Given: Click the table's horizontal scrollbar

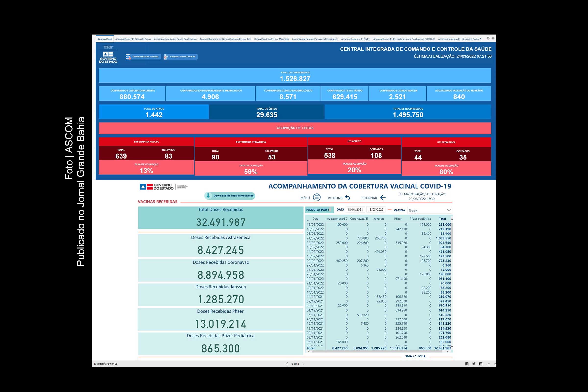Looking at the screenshot, I should click(x=377, y=351).
